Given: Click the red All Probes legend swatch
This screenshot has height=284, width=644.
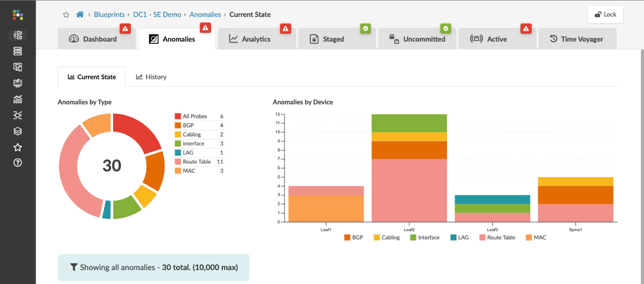Looking at the screenshot, I should pos(178,116).
